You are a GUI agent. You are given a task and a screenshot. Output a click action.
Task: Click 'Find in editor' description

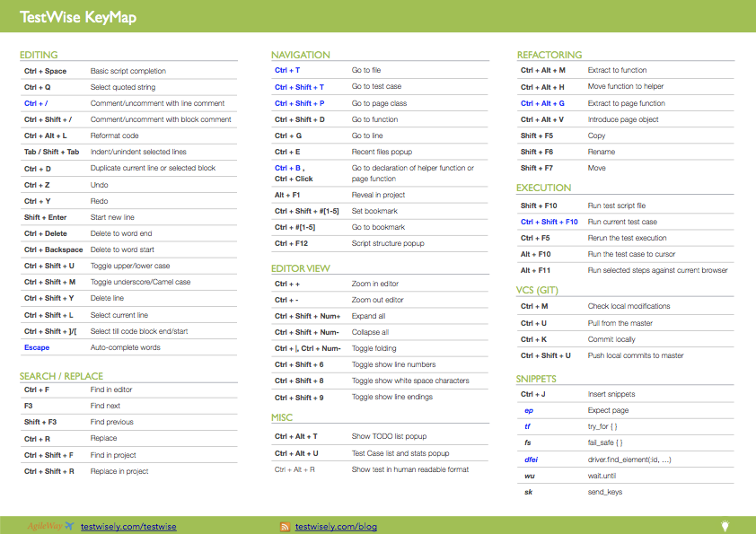click(x=111, y=390)
